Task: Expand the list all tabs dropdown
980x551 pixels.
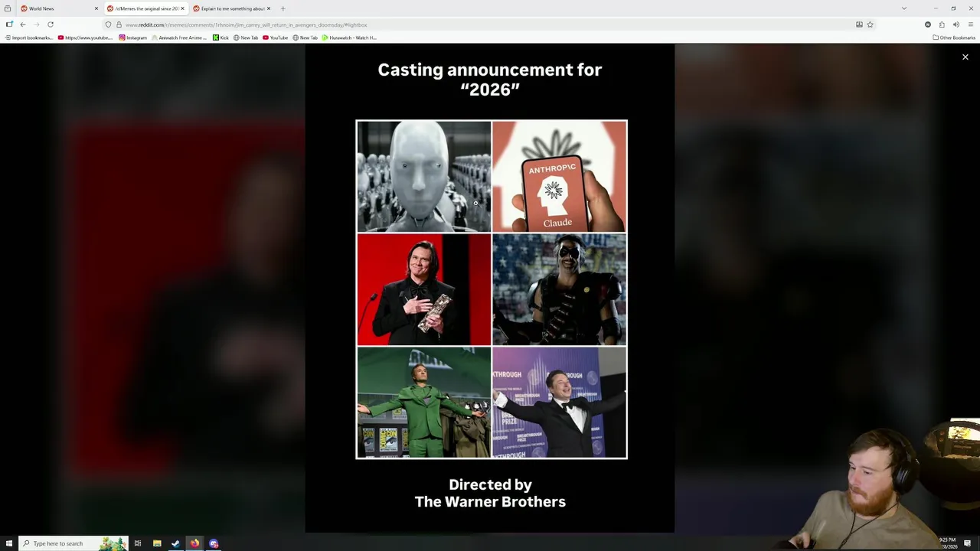Action: (x=904, y=8)
